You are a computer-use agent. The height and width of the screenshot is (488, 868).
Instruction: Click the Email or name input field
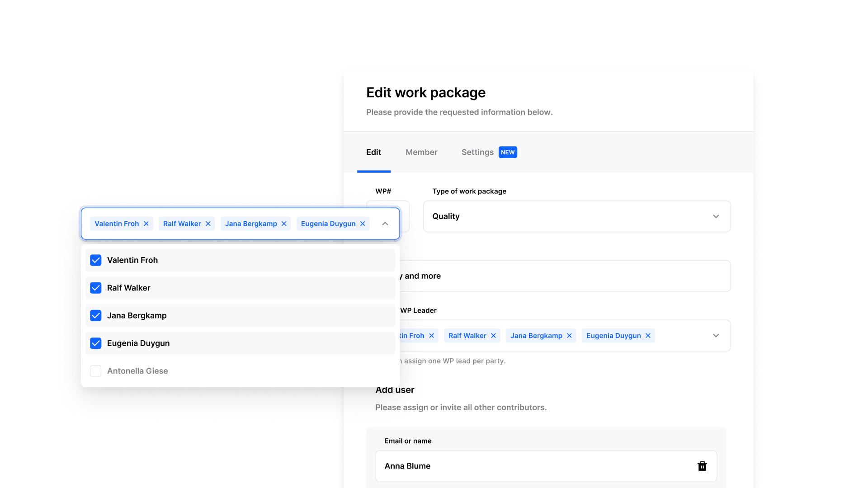coord(533,466)
